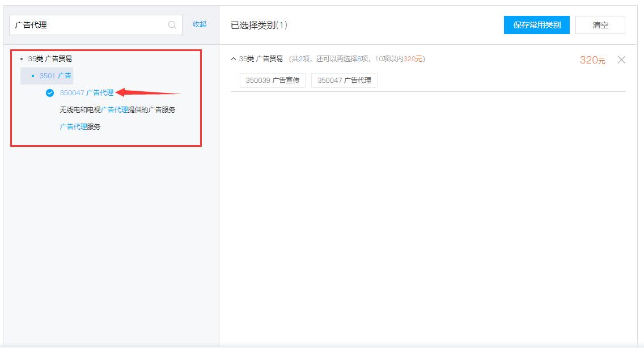Viewport: 644px width, 352px height.
Task: Click the blue bullet before 3501 广告
Action: click(33, 76)
